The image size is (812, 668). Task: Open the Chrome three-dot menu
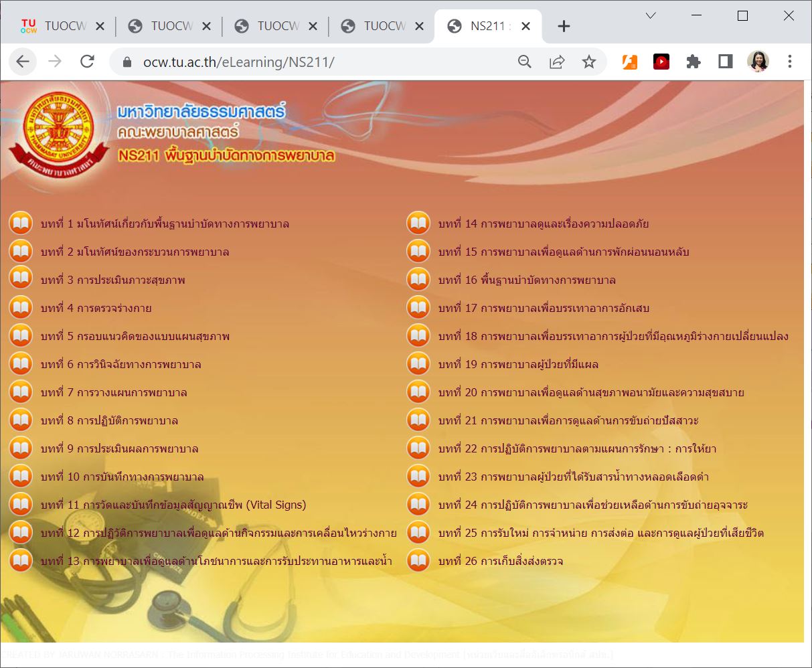coord(790,62)
